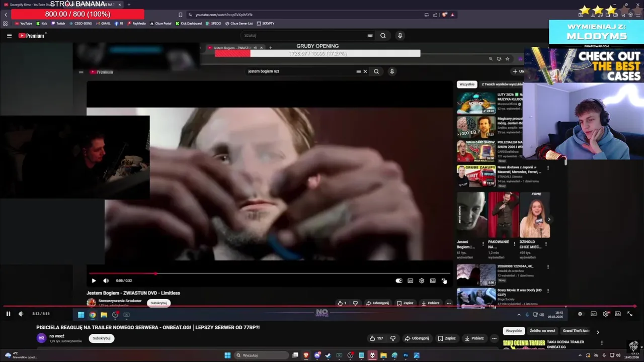The width and height of the screenshot is (644, 362).
Task: Open browser apps grid icon
Action: pos(6,23)
